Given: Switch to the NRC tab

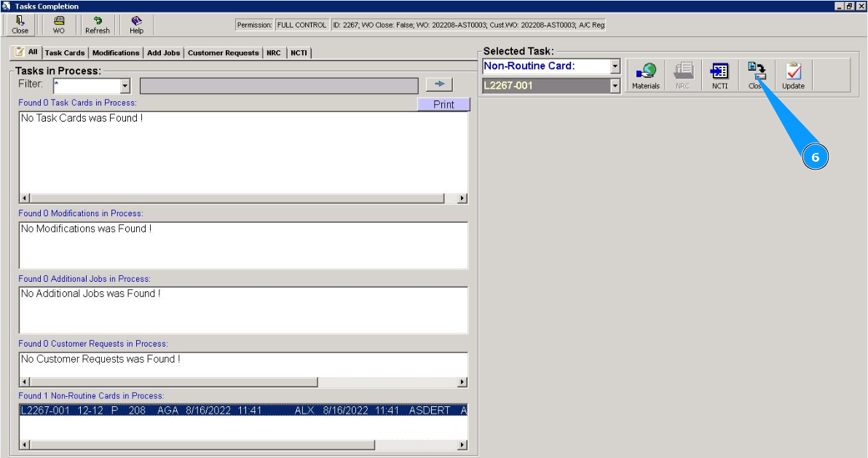Looking at the screenshot, I should click(x=274, y=52).
